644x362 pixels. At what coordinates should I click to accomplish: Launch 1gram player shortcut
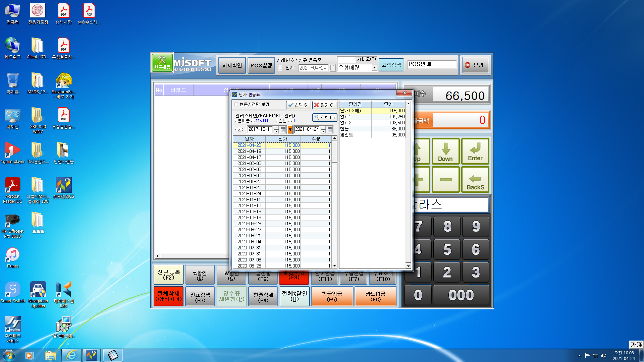tap(12, 154)
